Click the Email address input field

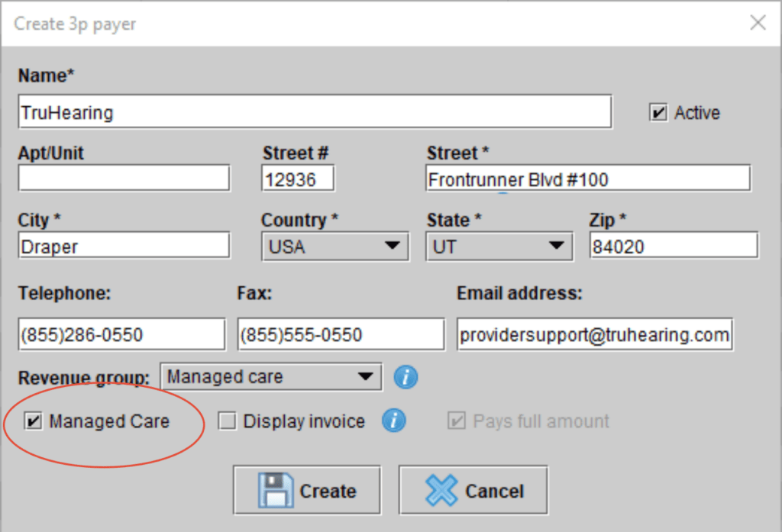(595, 334)
